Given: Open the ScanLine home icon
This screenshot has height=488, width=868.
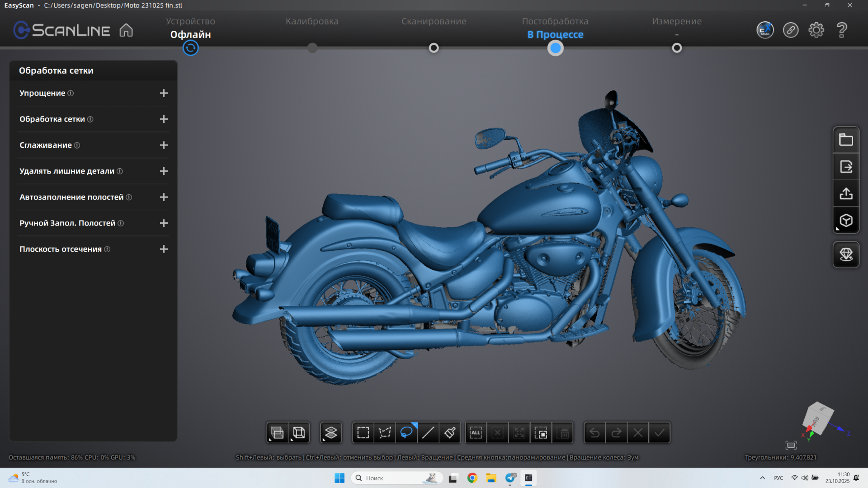Looking at the screenshot, I should tap(126, 30).
